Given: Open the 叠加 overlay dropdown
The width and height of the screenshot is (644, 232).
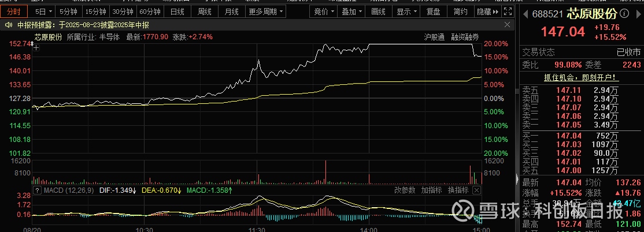Looking at the screenshot, I should click(x=351, y=12).
